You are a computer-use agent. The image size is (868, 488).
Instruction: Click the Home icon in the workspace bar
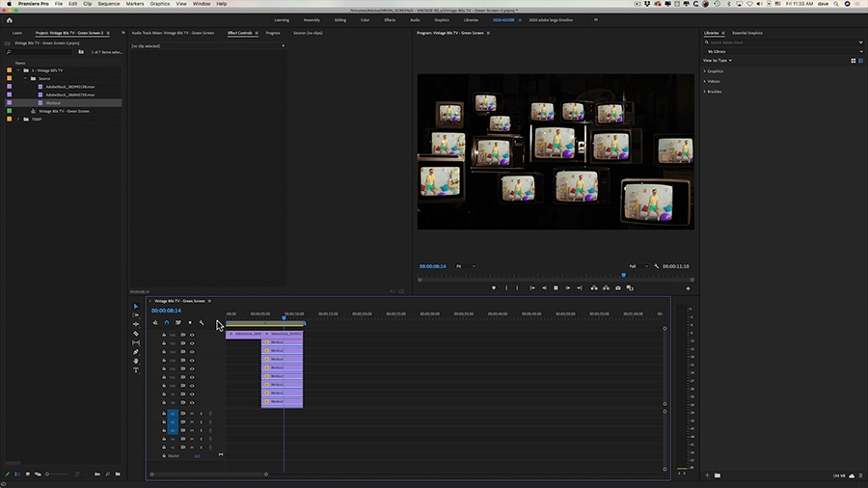click(10, 19)
